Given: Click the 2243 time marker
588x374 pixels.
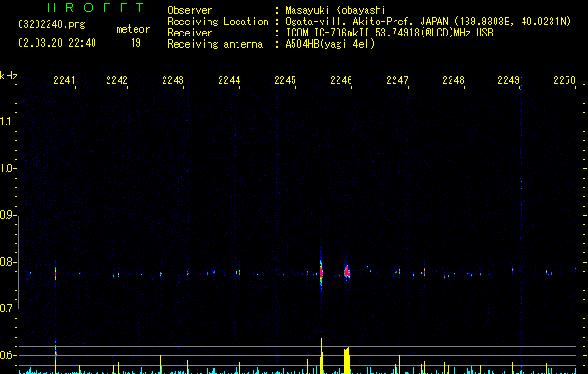Looking at the screenshot, I should click(173, 80).
